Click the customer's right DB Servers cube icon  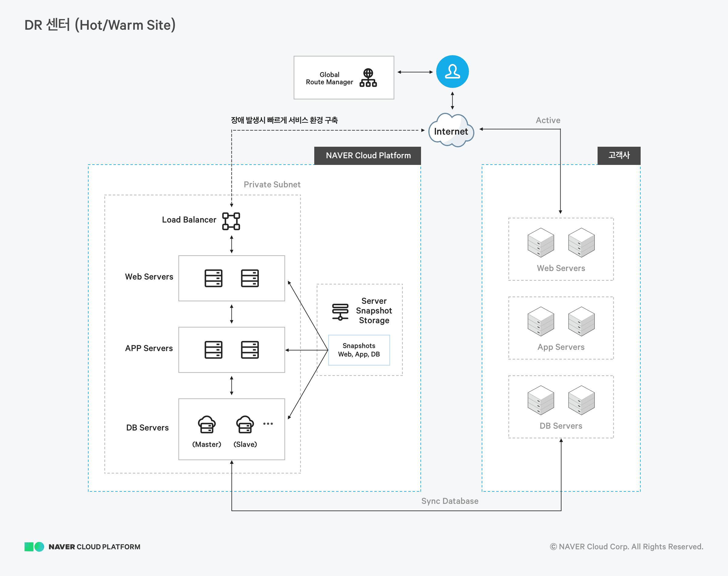(581, 400)
